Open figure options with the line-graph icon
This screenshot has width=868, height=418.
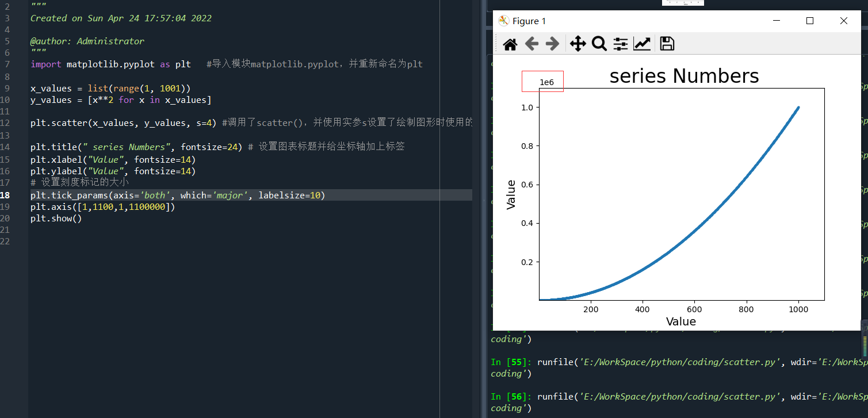coord(642,43)
